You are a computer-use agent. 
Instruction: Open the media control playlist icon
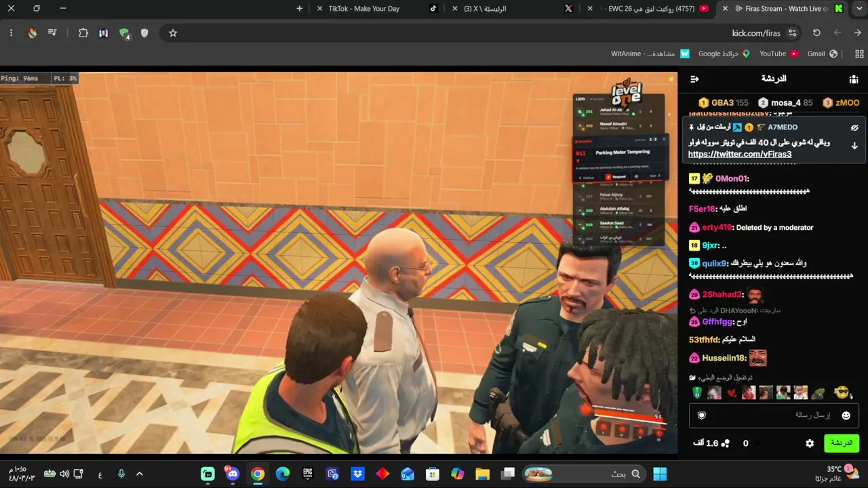(52, 33)
